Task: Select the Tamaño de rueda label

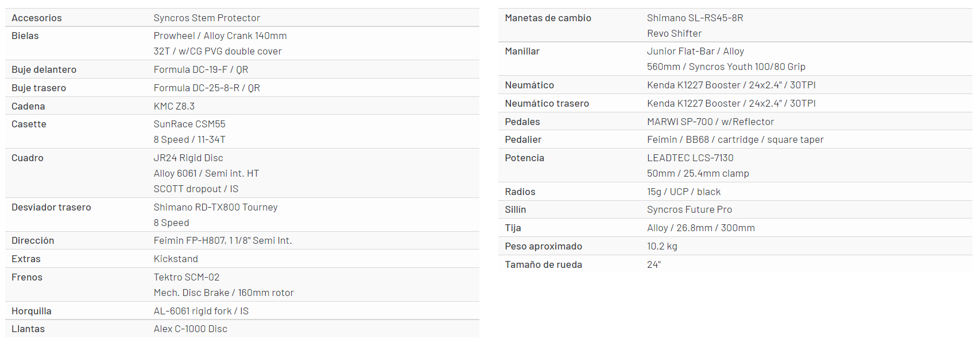Action: [543, 264]
